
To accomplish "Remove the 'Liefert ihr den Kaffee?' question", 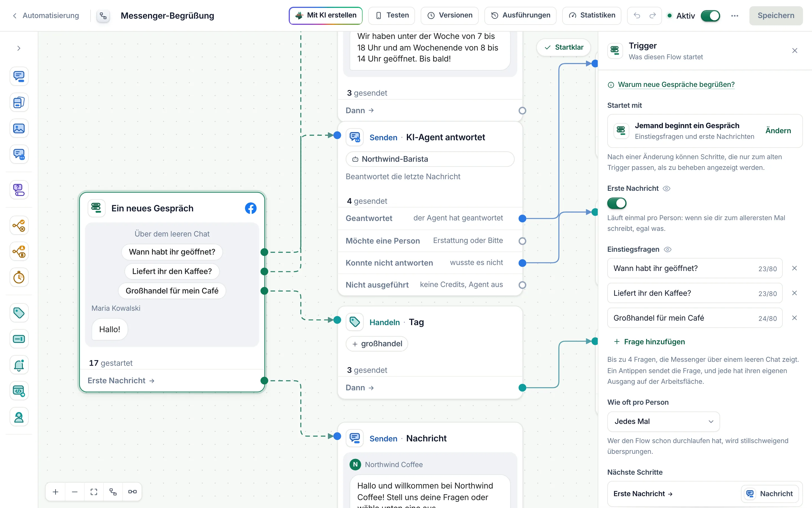I will 794,293.
